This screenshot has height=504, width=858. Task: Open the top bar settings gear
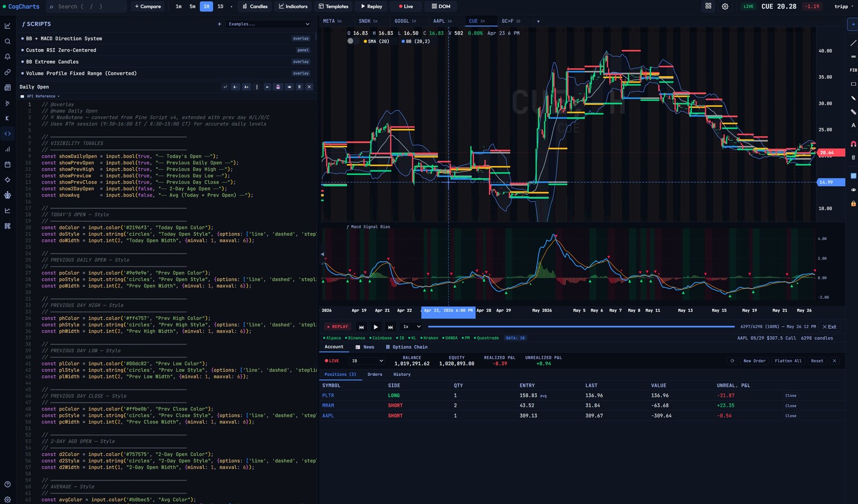725,6
